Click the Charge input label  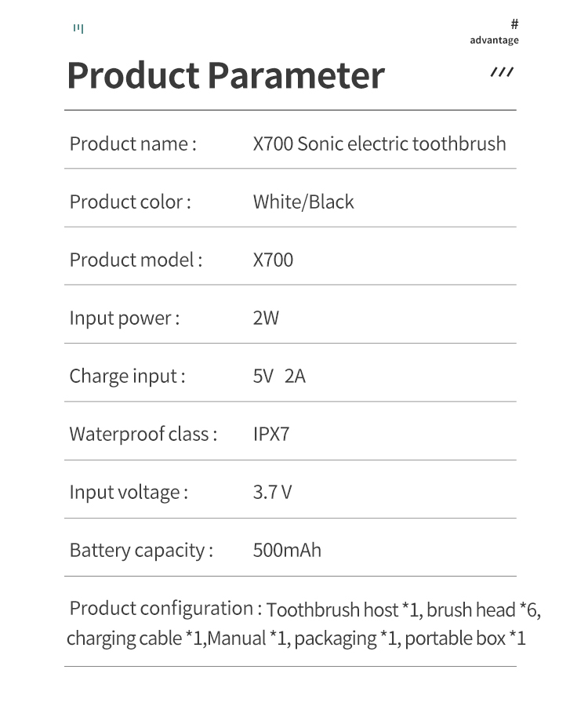coord(127,376)
